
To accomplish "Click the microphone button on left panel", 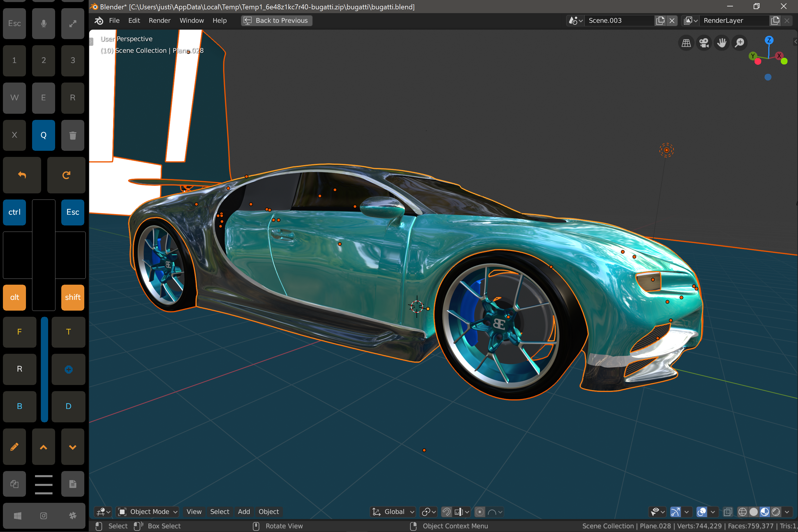I will point(43,23).
